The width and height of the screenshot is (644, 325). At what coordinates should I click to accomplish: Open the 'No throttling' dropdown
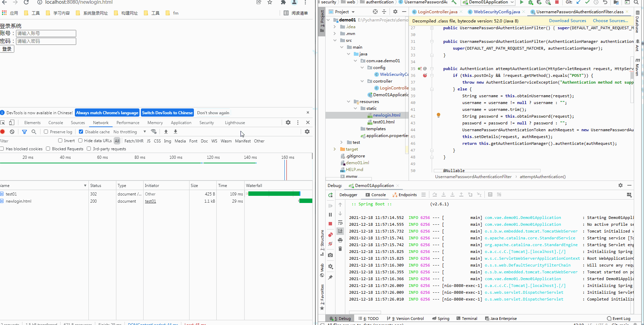(129, 132)
